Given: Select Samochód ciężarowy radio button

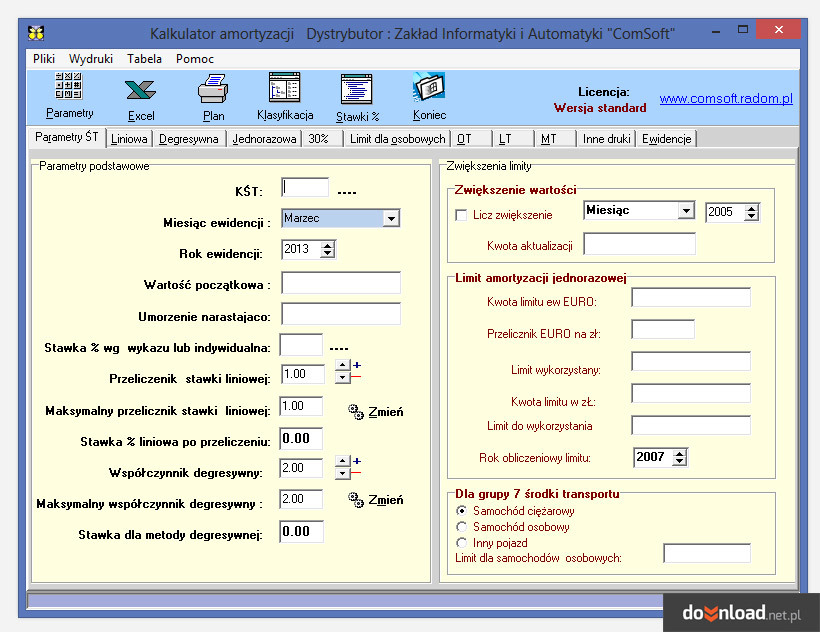Looking at the screenshot, I should pyautogui.click(x=461, y=511).
